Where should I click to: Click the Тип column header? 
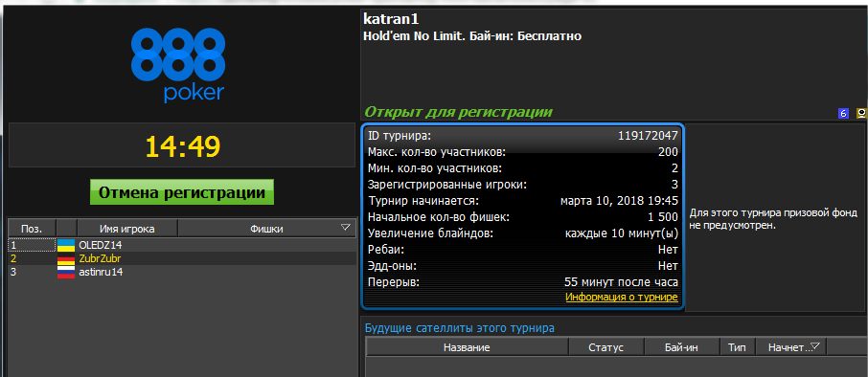pos(738,347)
